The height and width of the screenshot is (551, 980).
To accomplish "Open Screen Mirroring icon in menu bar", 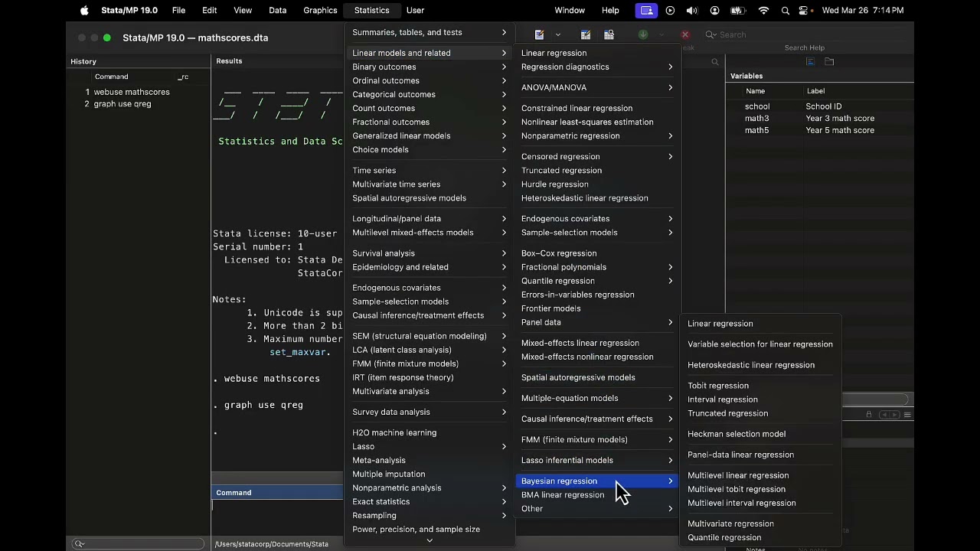I will [647, 10].
